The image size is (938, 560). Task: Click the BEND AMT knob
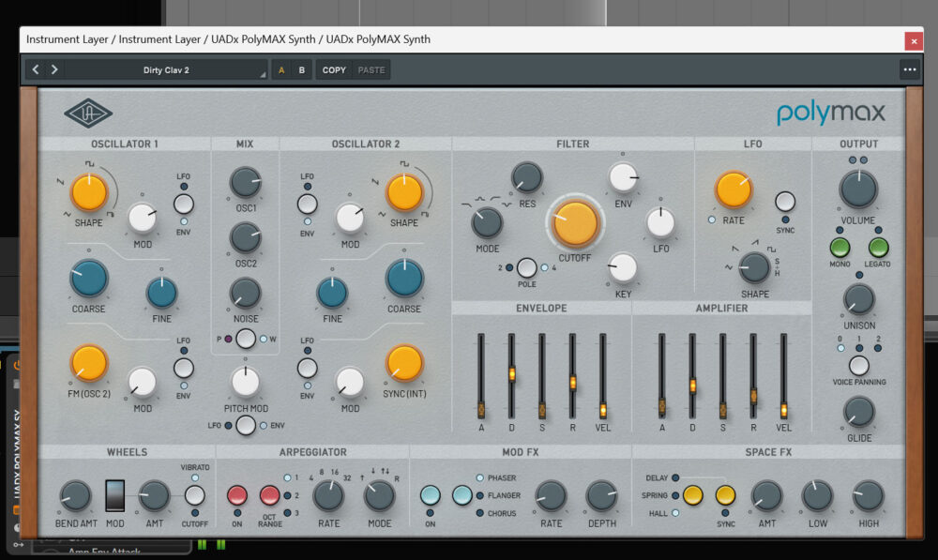click(75, 496)
